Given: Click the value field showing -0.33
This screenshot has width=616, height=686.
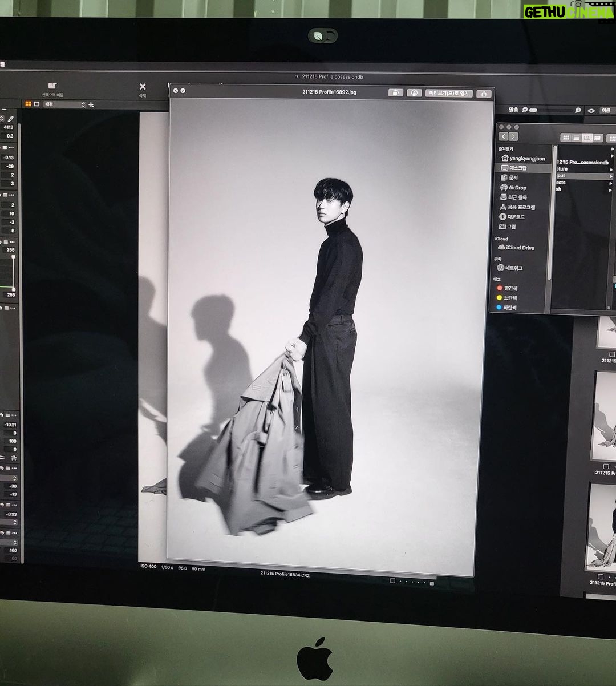Looking at the screenshot, I should [11, 514].
